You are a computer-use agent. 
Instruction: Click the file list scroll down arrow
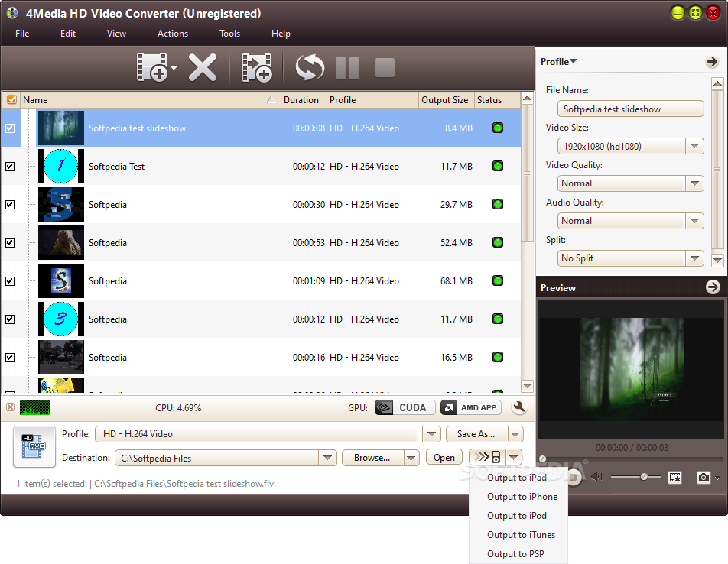pyautogui.click(x=527, y=385)
